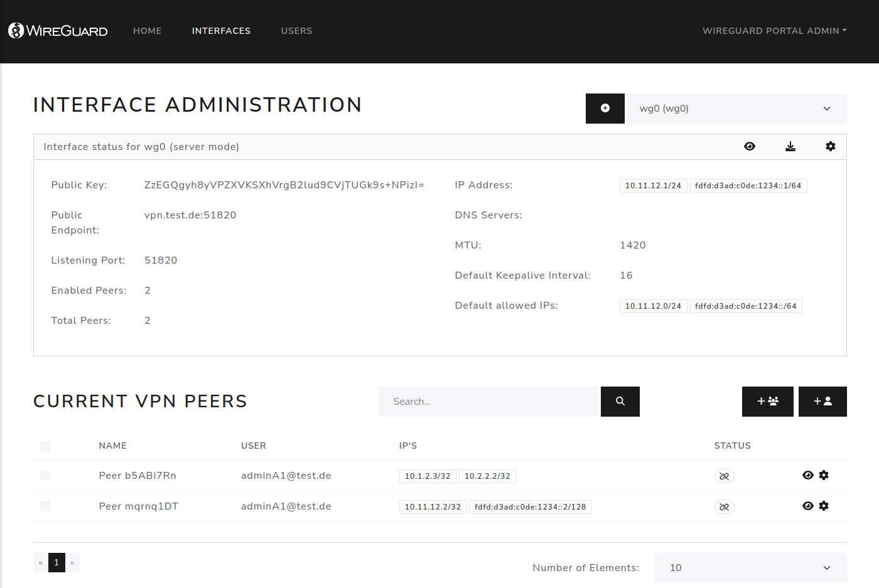Open settings gear for Peer b5ABi7Rn
Viewport: 879px width, 588px height.
pos(824,475)
